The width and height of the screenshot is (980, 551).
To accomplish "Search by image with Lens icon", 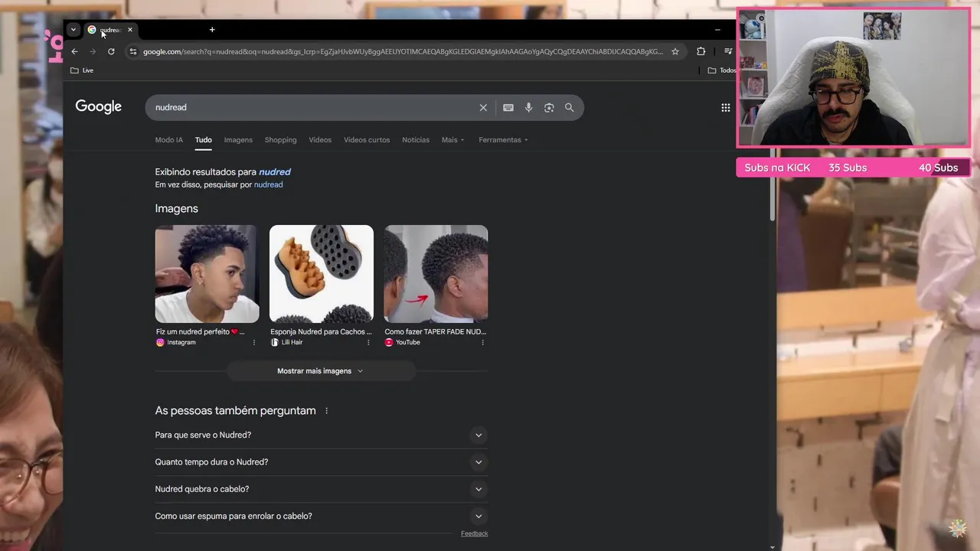I will [549, 108].
